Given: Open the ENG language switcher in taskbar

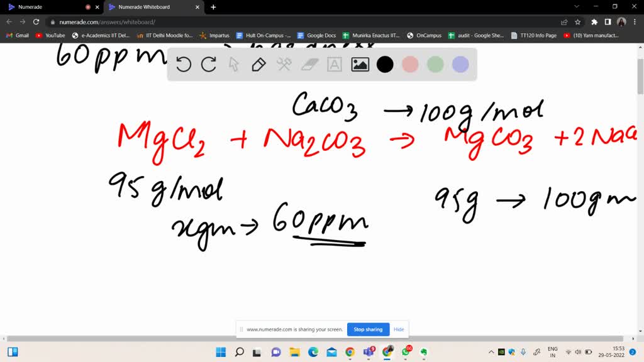Looking at the screenshot, I should tap(552, 352).
